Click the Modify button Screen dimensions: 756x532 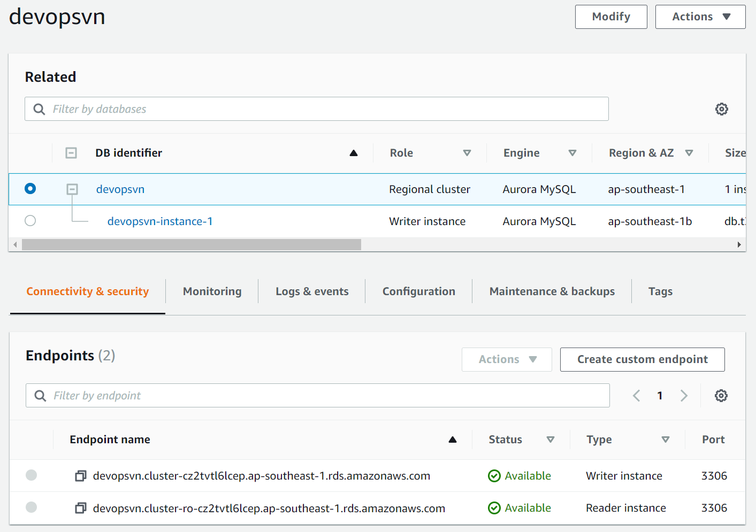pos(610,17)
